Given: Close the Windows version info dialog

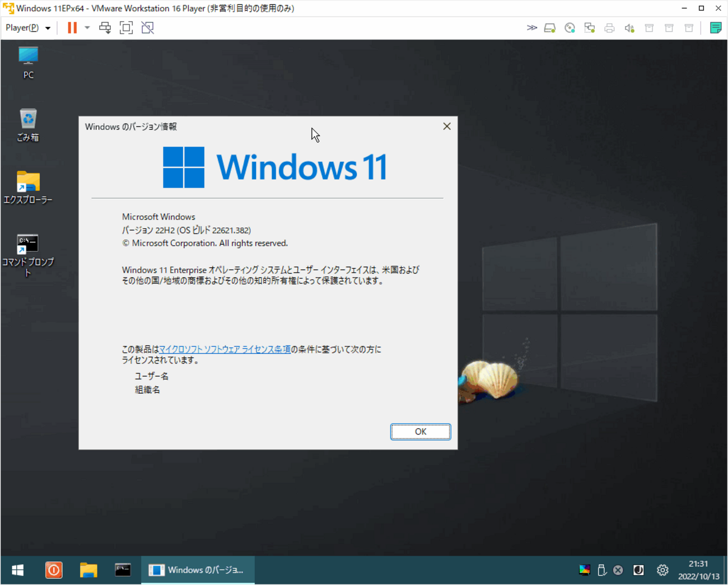Looking at the screenshot, I should [x=447, y=127].
